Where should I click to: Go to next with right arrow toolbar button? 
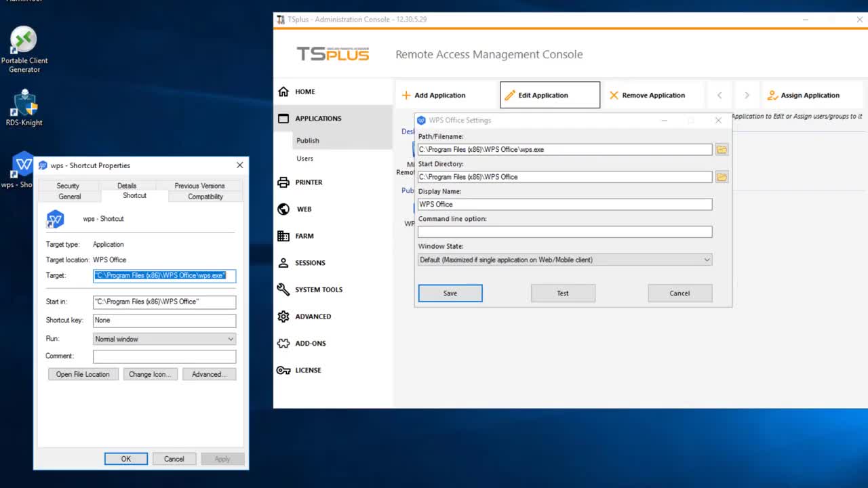(x=747, y=96)
